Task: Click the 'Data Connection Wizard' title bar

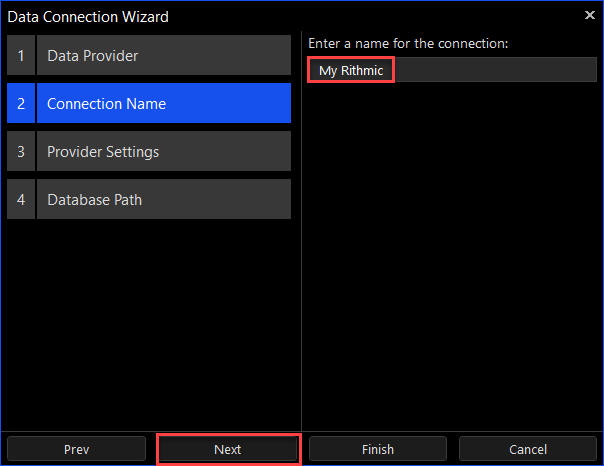Action: click(x=293, y=16)
